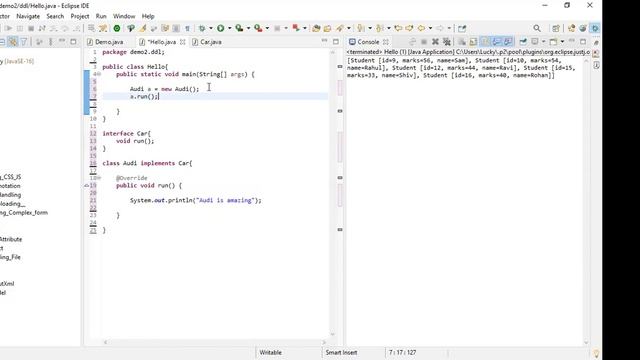
Task: Click the Pin Editor toolbar icon
Action: click(x=462, y=28)
